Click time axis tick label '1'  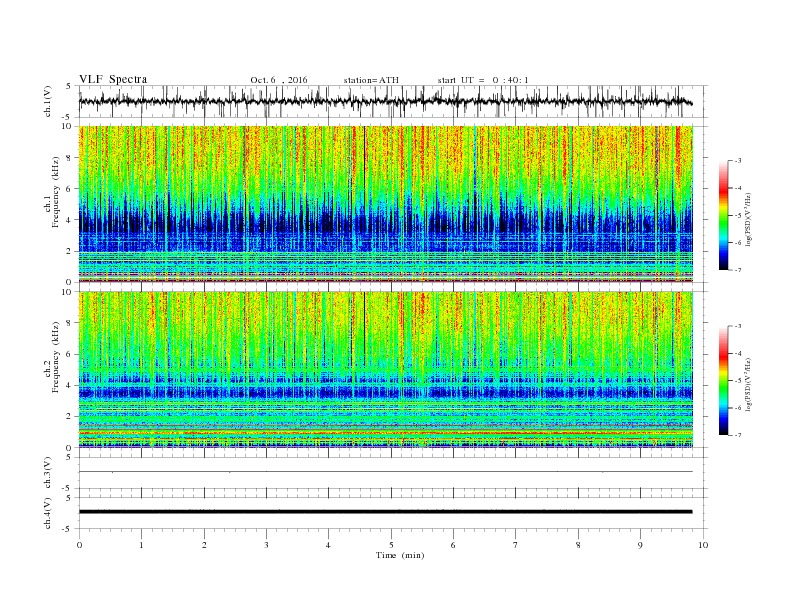(141, 545)
